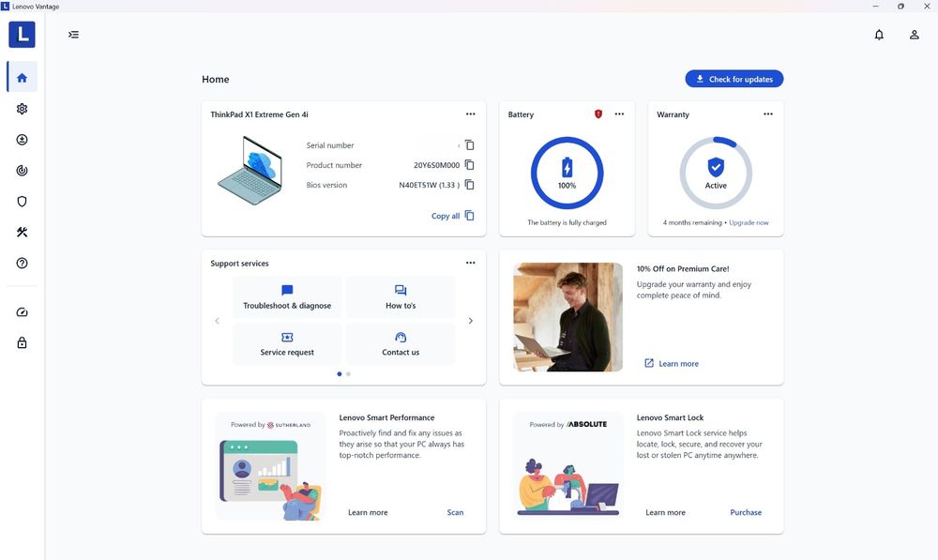Click the 'ThinkPad X1 Extreme Gen 4i' title

[259, 114]
